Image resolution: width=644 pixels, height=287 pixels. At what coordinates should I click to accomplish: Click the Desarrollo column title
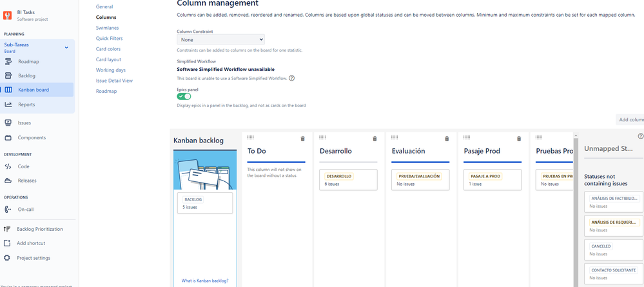pyautogui.click(x=336, y=151)
